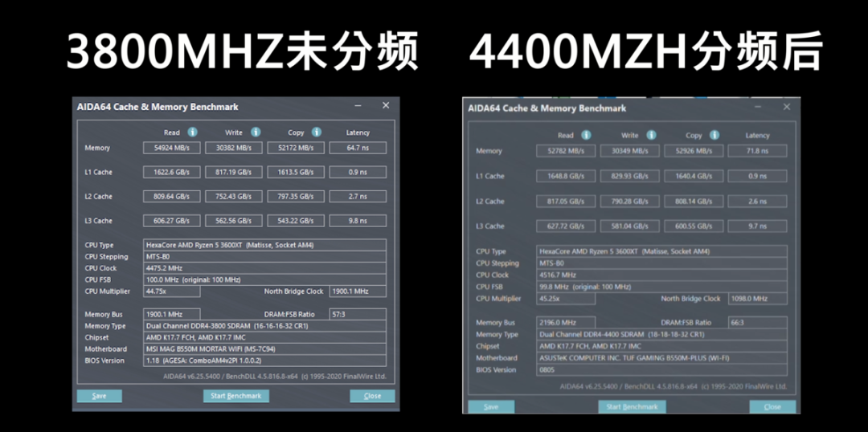Click the Copy info icon in right AIDA64 window

714,135
